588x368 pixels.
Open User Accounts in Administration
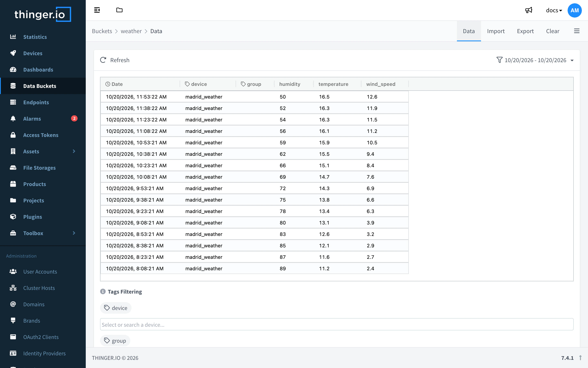43,272
